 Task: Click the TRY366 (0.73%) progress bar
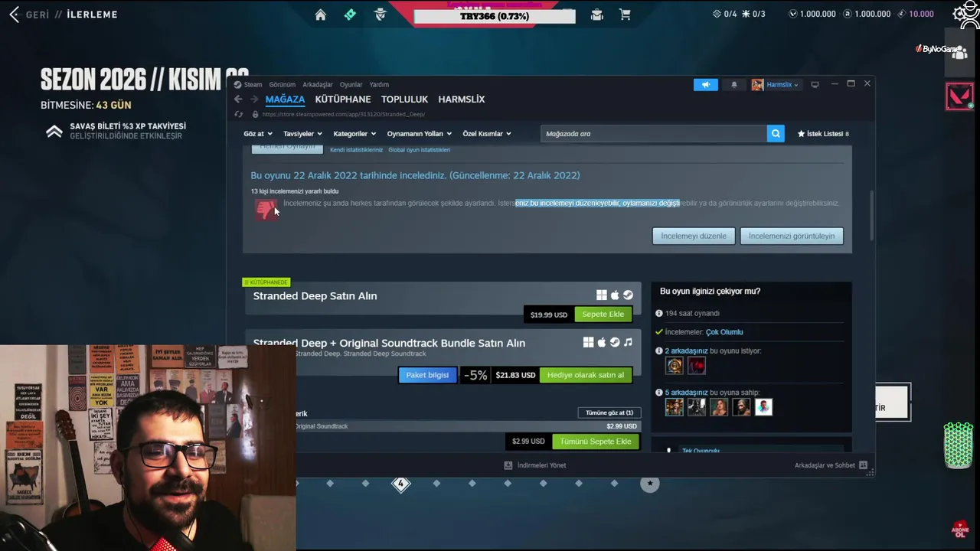click(x=495, y=16)
